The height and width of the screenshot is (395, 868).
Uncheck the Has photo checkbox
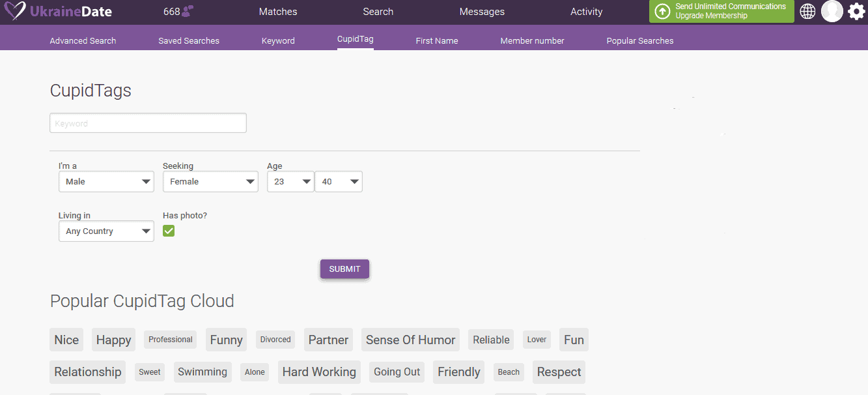coord(169,231)
